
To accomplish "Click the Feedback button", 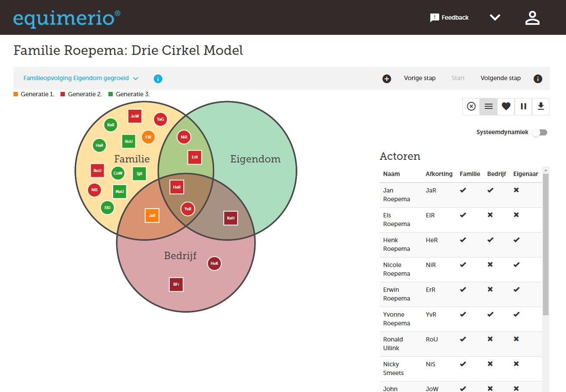I will click(x=449, y=17).
